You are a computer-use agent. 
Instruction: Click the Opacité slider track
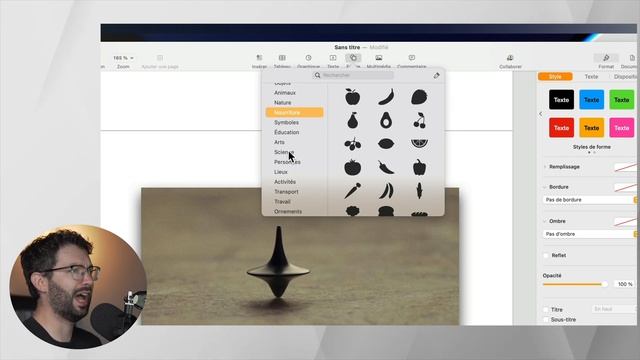pyautogui.click(x=575, y=284)
